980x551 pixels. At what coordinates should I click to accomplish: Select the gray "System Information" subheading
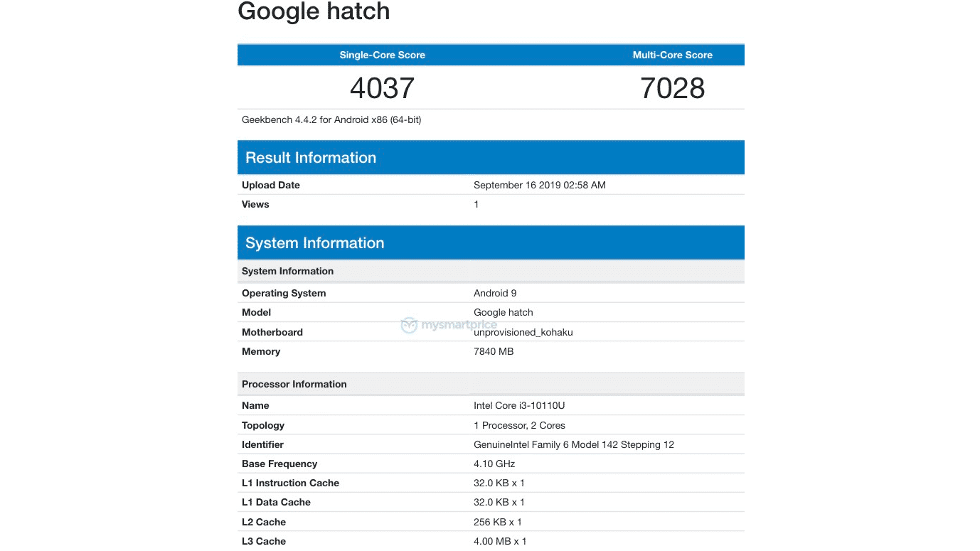coord(287,271)
